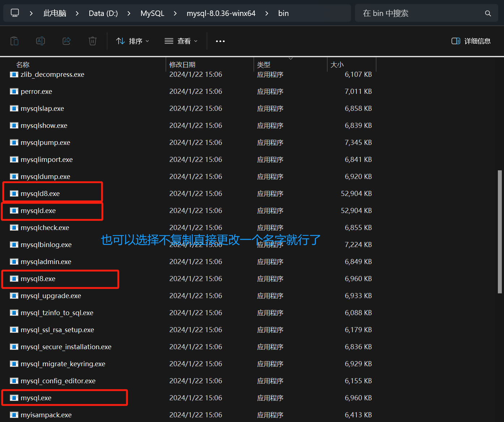504x422 pixels.
Task: Expand the chevron after 此电脑 in the path
Action: [77, 13]
